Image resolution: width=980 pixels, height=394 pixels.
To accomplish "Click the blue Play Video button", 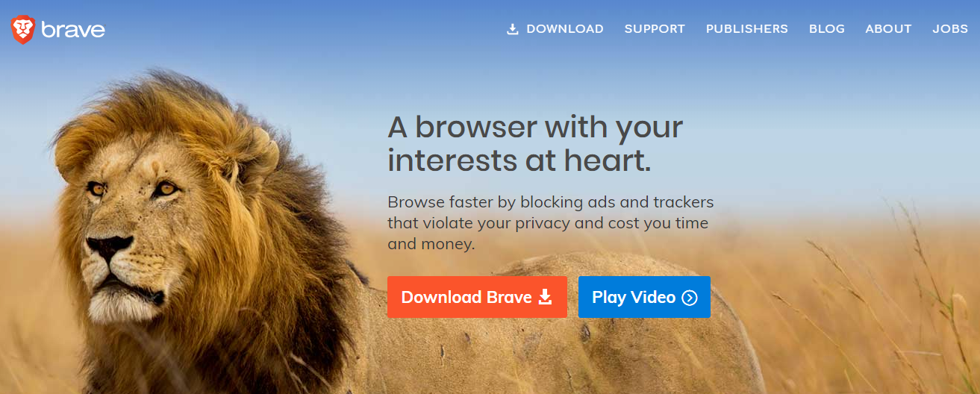I will (644, 297).
